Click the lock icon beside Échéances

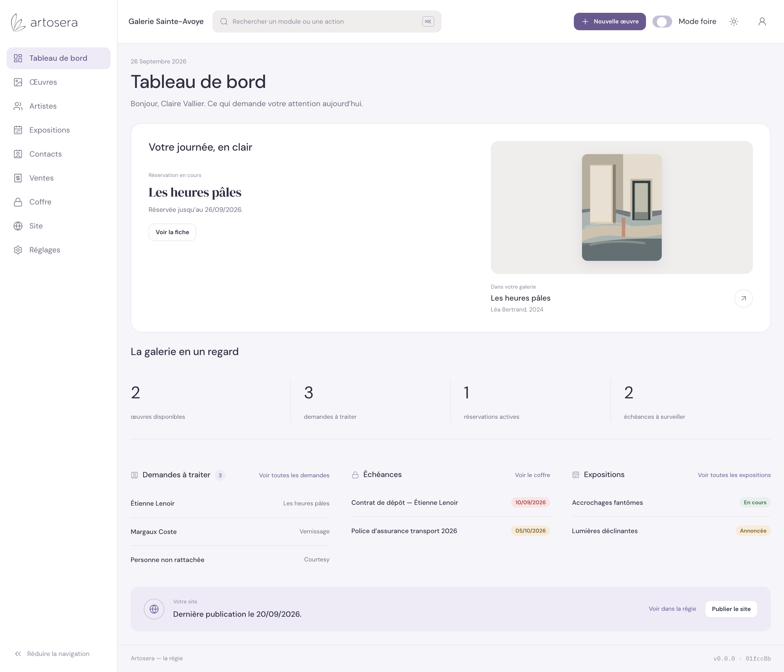[x=355, y=475]
